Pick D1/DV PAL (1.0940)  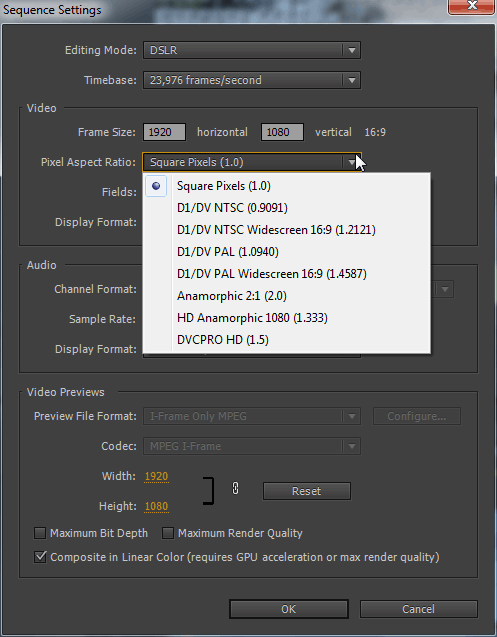[286, 252]
